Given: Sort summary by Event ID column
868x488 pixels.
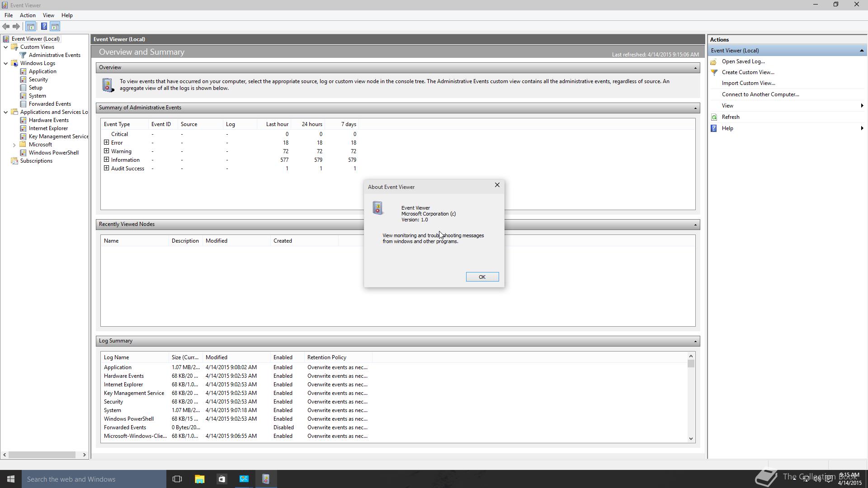Looking at the screenshot, I should click(161, 124).
